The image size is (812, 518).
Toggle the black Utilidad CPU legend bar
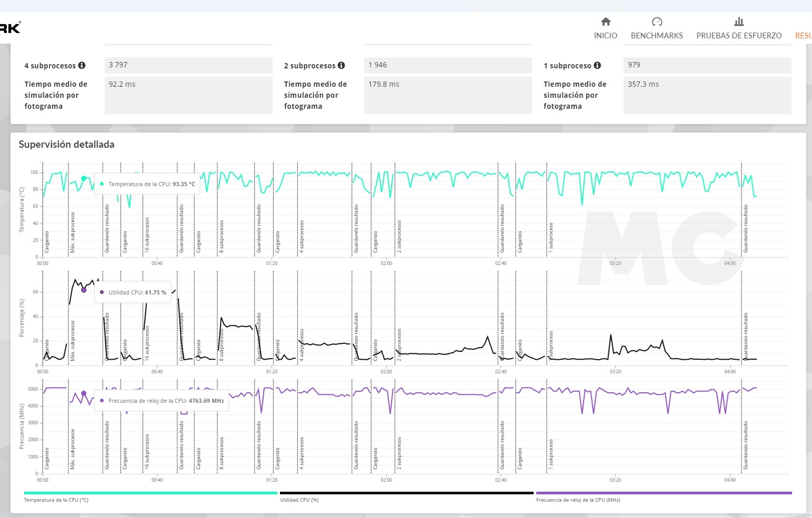pos(407,493)
